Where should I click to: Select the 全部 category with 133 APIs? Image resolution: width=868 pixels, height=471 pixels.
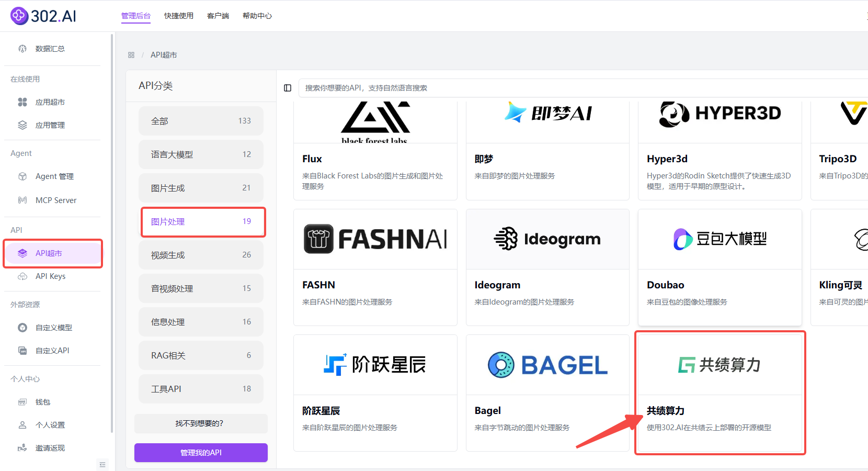click(201, 121)
